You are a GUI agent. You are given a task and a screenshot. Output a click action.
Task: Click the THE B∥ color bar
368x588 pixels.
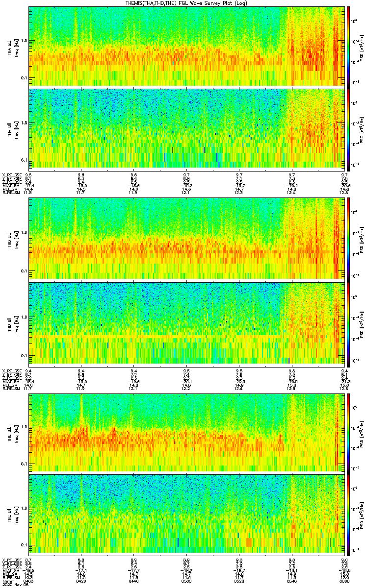tap(348, 514)
